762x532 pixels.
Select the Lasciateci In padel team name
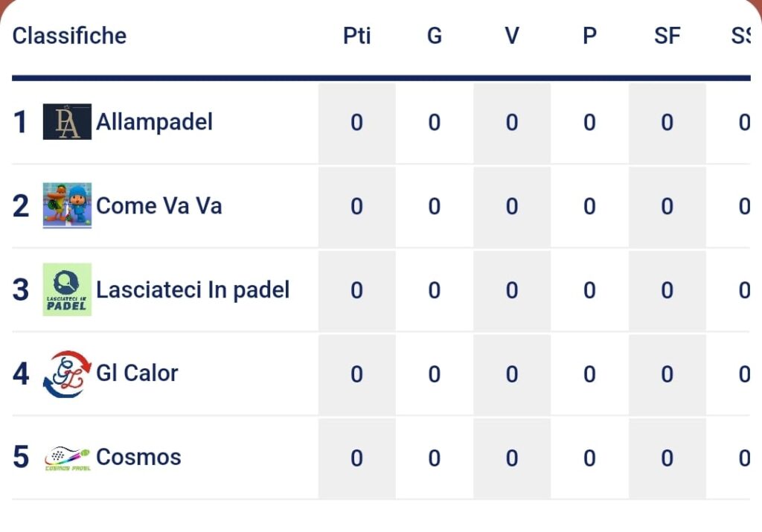193,290
